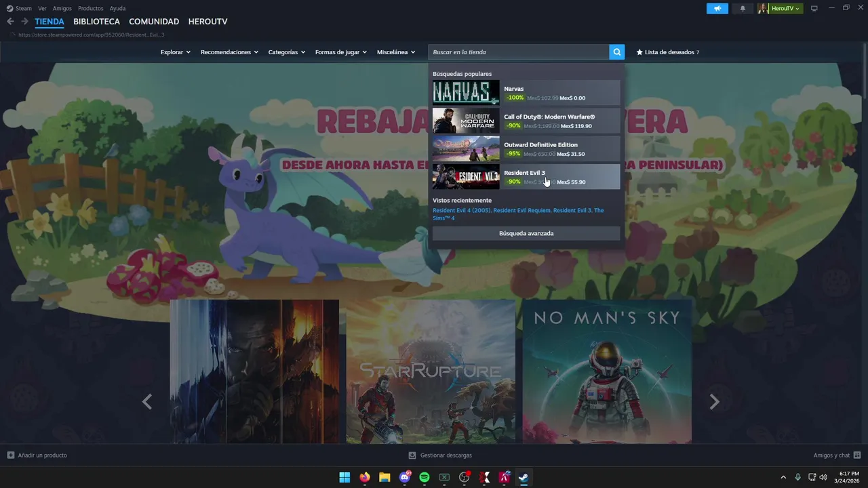Click Resident Evil Requiem recent link
Image resolution: width=868 pixels, height=488 pixels.
(522, 210)
